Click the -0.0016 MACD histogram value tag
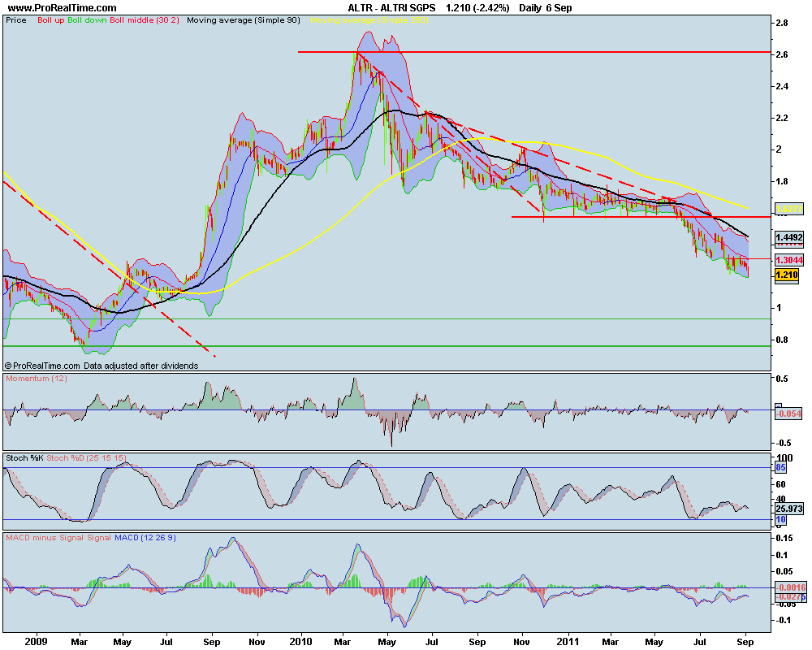Image resolution: width=812 pixels, height=650 pixels. tap(791, 587)
